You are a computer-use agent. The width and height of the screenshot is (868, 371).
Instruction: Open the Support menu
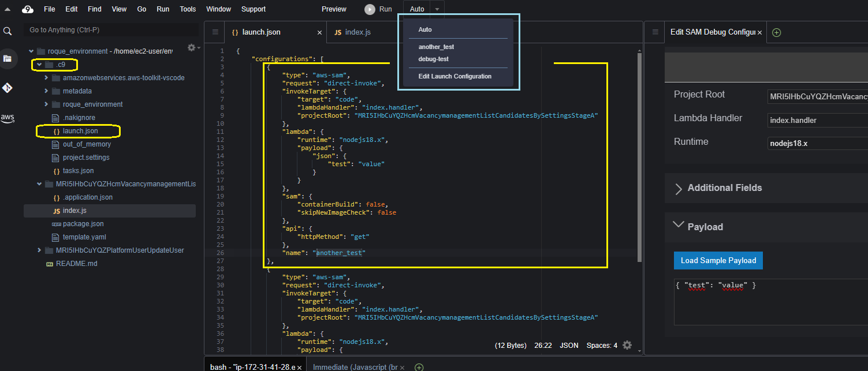254,9
